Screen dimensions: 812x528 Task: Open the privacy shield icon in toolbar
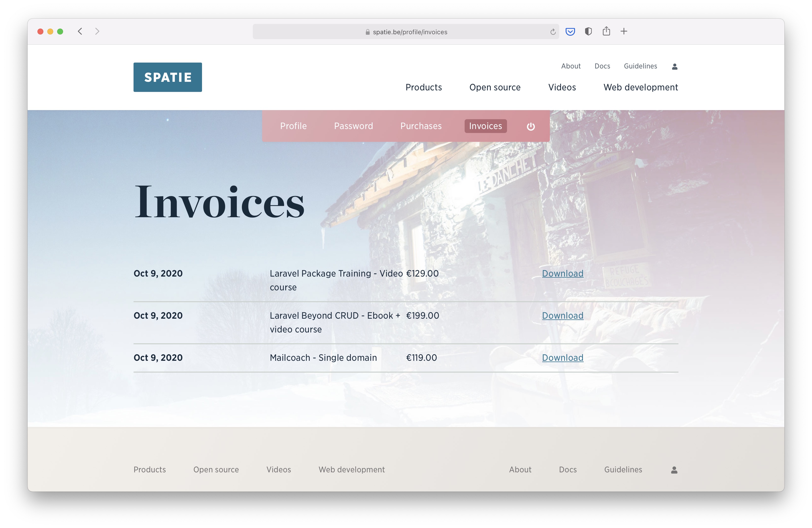(588, 31)
